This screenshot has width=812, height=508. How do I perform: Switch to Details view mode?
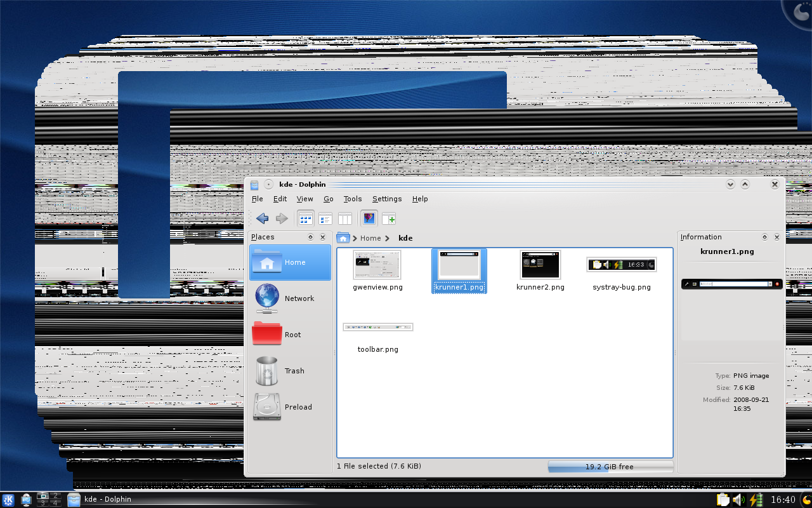pyautogui.click(x=325, y=218)
